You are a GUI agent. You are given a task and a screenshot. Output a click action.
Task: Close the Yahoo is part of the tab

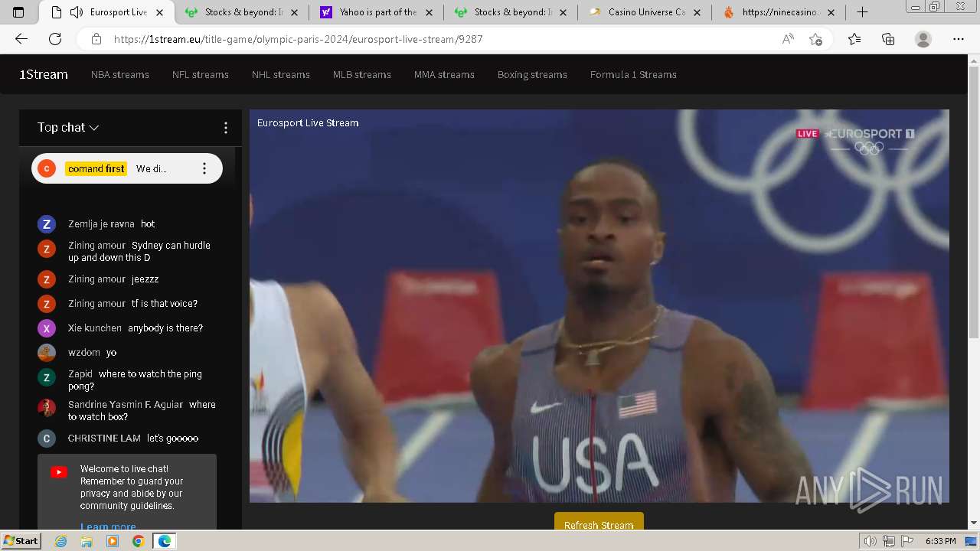coord(429,12)
